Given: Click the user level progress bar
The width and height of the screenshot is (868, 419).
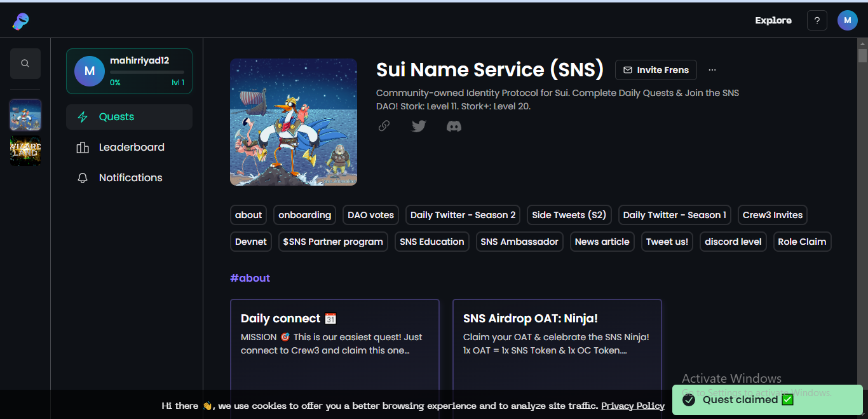Looking at the screenshot, I should tap(147, 72).
